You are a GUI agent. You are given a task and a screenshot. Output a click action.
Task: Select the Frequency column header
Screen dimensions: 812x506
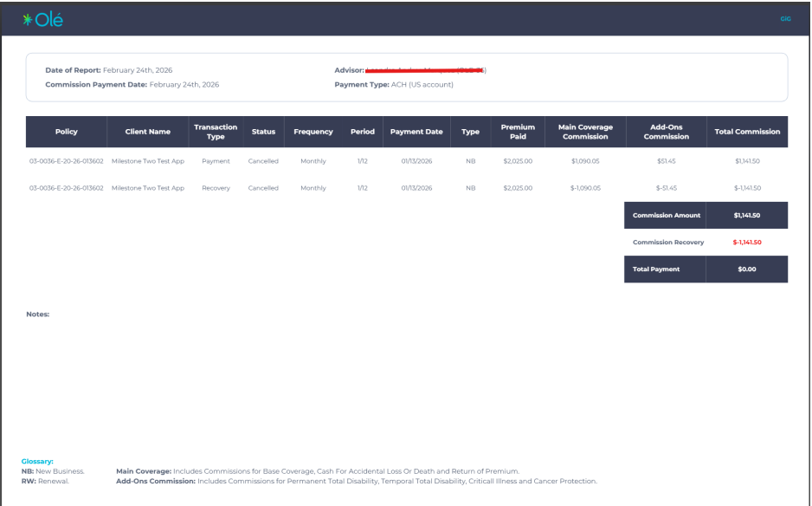point(313,132)
